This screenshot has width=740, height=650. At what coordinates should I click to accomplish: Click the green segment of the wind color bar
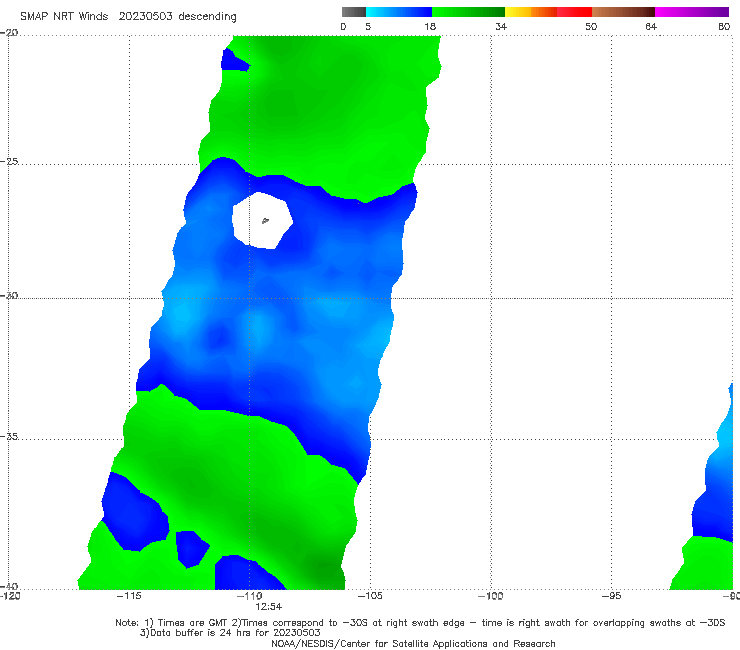point(468,12)
